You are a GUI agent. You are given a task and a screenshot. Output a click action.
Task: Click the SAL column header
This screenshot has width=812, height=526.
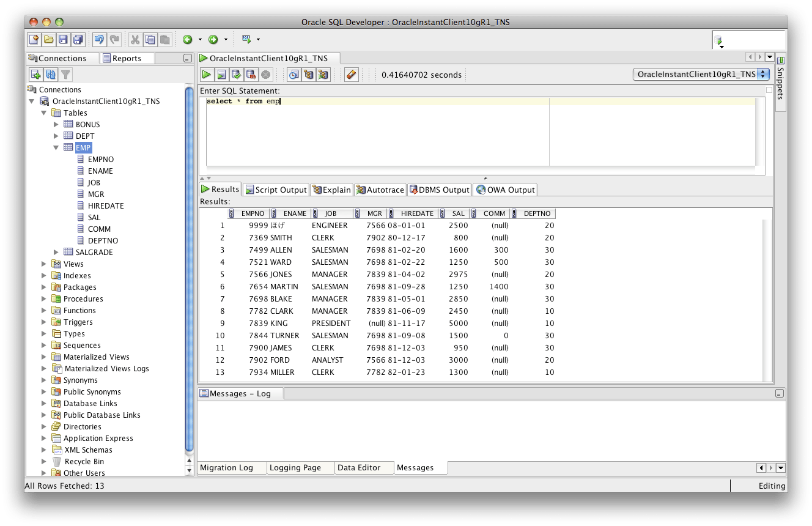point(454,213)
